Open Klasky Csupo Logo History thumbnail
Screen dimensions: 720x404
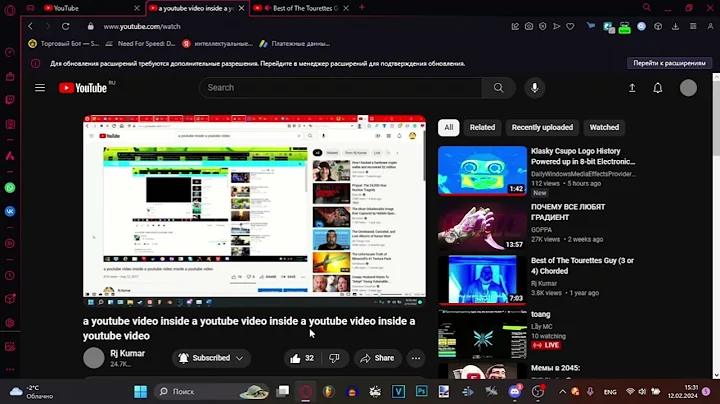[x=482, y=171]
